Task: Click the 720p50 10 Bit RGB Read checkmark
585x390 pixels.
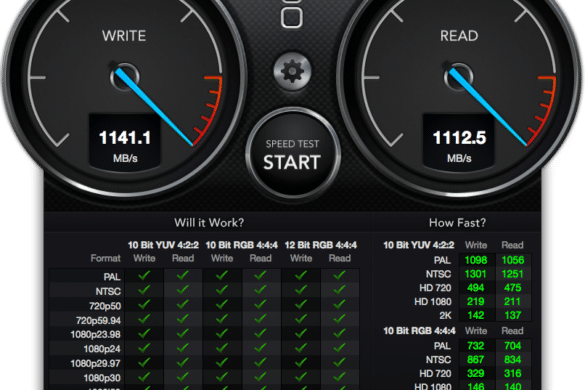Action: [x=260, y=305]
